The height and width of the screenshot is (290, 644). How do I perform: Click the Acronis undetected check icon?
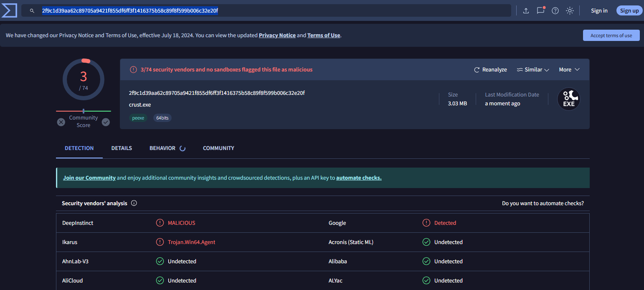click(x=426, y=242)
